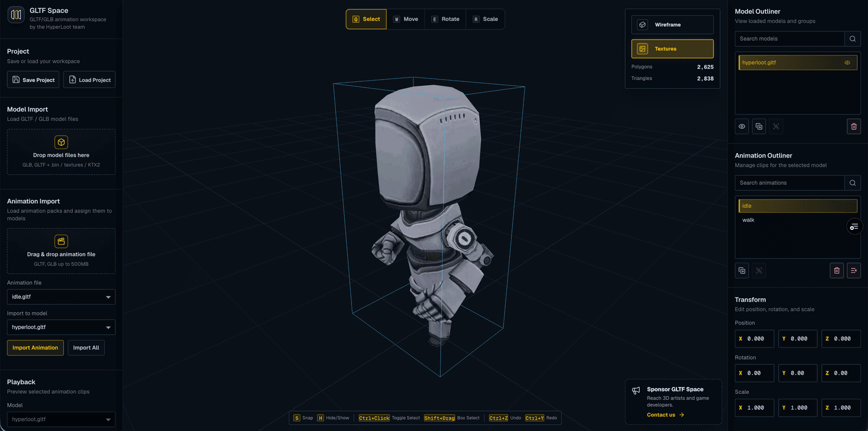Click duplicate model icon in Model Outliner
This screenshot has height=431, width=868.
[x=759, y=127]
